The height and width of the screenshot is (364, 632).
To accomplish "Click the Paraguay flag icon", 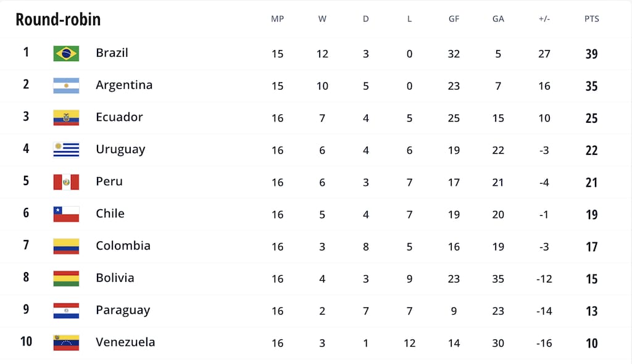I will [66, 310].
